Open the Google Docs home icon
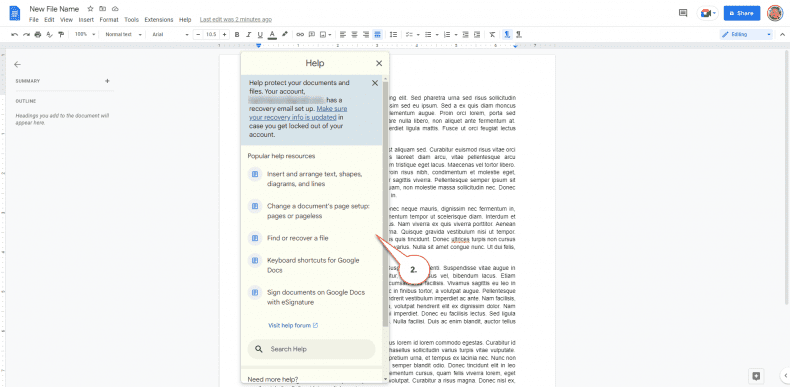The height and width of the screenshot is (387, 790). pyautogui.click(x=15, y=13)
